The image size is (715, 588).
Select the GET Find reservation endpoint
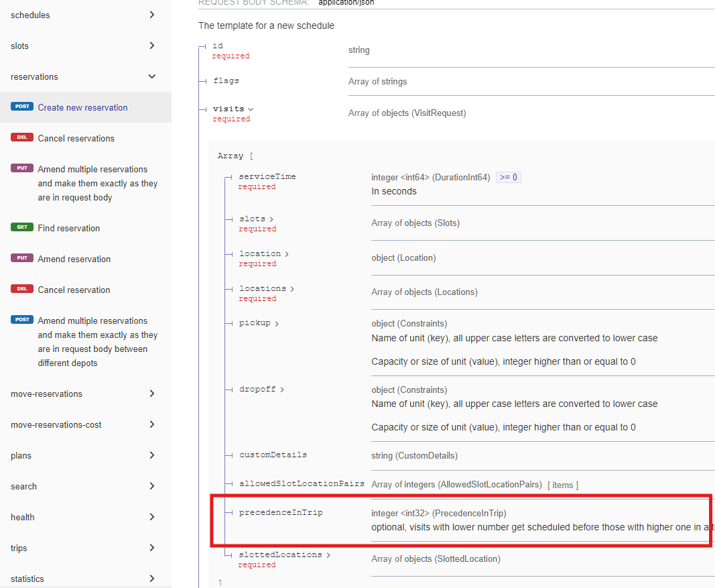click(x=68, y=228)
